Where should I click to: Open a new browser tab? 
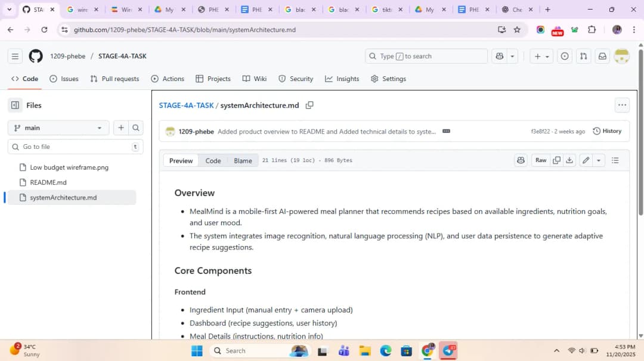tap(547, 10)
